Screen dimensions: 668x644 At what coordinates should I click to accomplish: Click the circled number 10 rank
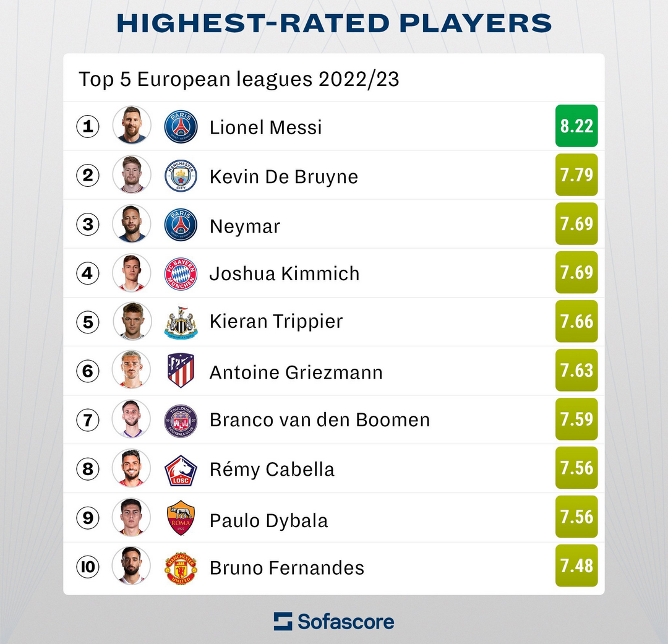(x=88, y=567)
